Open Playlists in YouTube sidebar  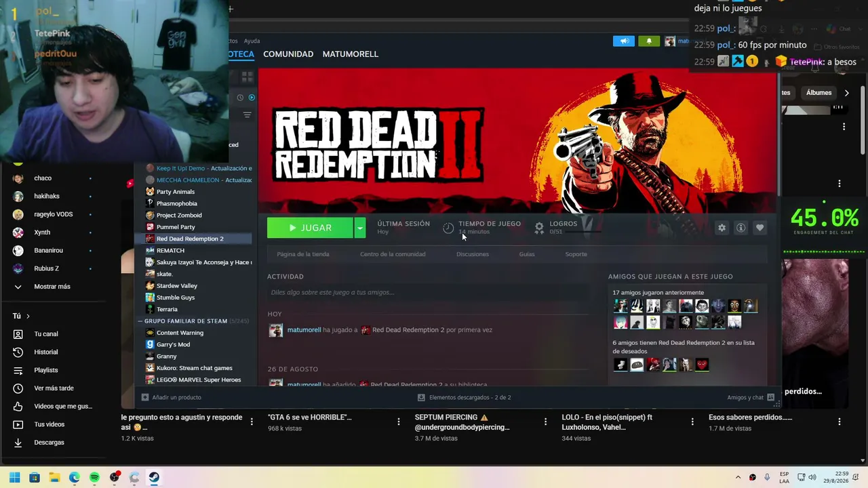46,370
